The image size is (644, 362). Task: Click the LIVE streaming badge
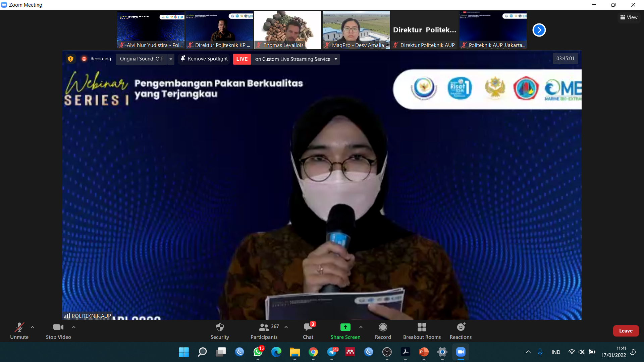tap(242, 59)
